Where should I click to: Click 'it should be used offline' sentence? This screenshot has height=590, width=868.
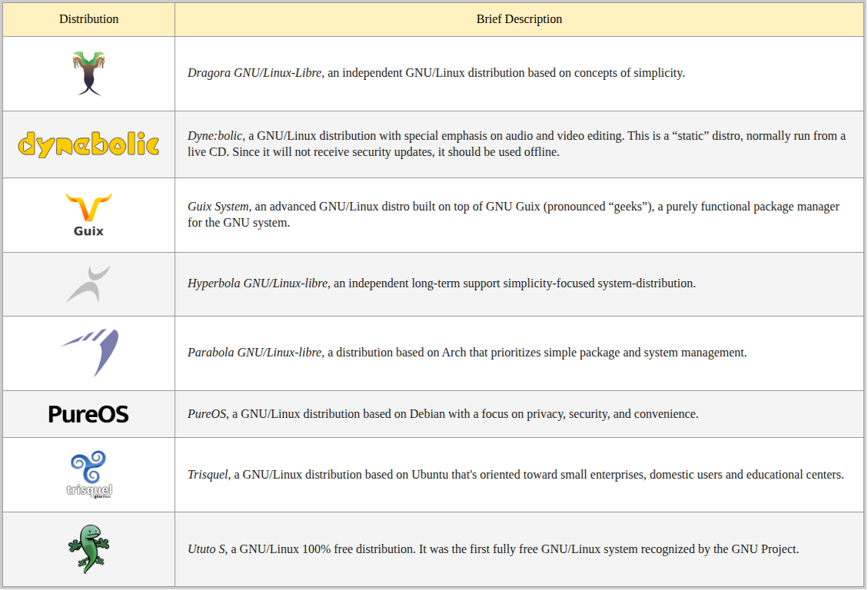pos(499,152)
